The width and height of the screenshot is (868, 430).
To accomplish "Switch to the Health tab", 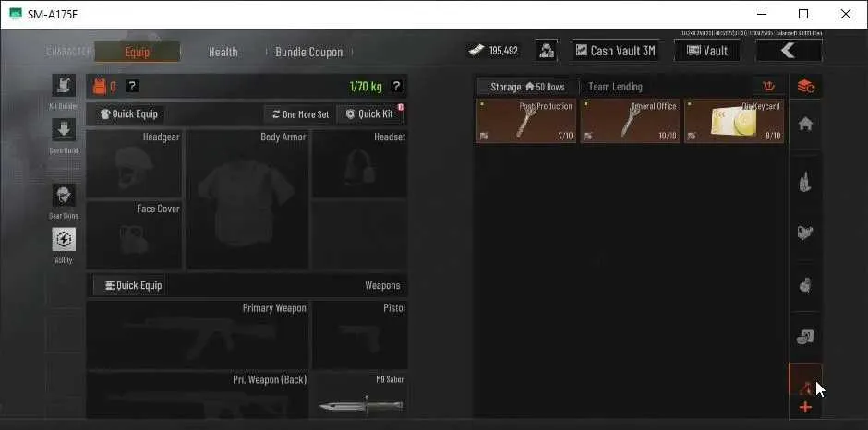I will click(223, 52).
